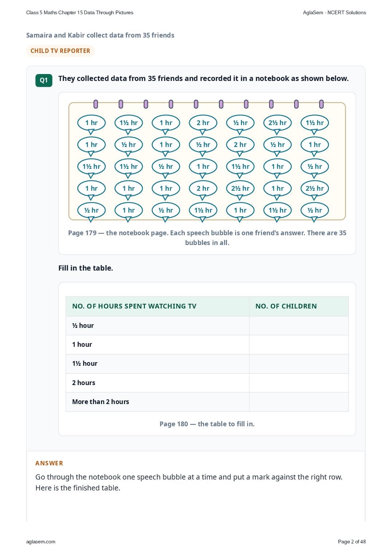Click last purple spiral ring of notebook
The width and height of the screenshot is (392, 555).
[x=321, y=104]
